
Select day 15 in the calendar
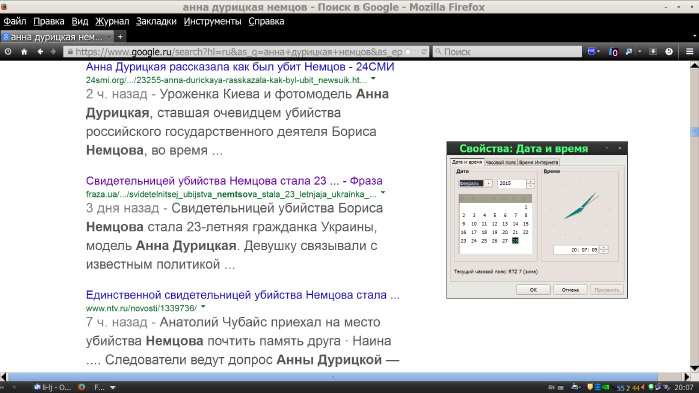coord(526,224)
